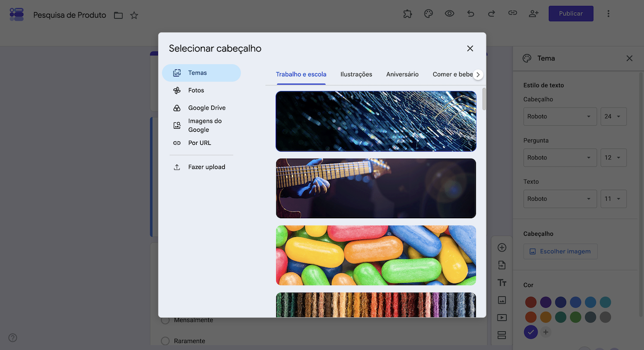The width and height of the screenshot is (644, 350).
Task: Open Pergunta font size 12 dropdown
Action: [613, 158]
